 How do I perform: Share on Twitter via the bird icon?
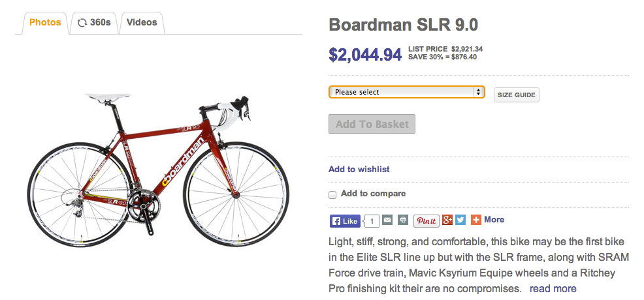[x=460, y=220]
